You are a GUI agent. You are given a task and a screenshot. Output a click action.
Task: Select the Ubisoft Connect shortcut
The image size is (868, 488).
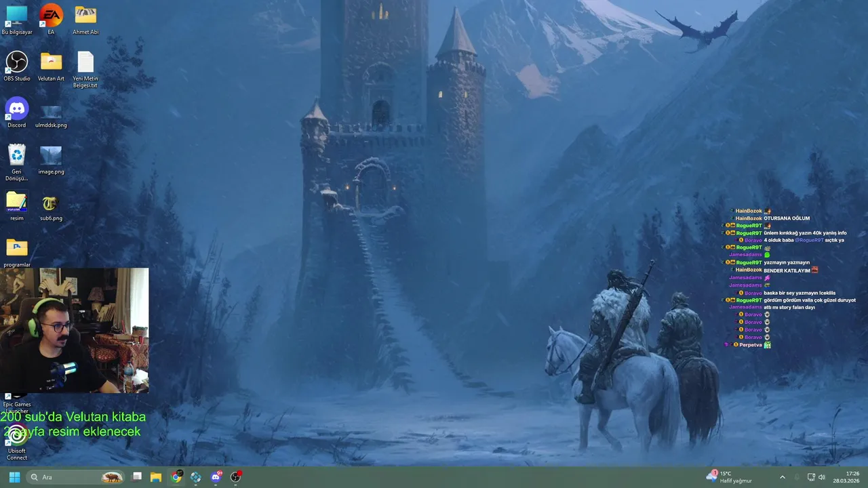(16, 443)
